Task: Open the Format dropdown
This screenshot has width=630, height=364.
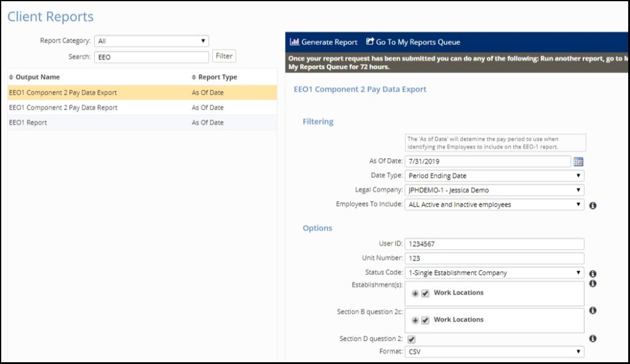Action: pyautogui.click(x=494, y=352)
